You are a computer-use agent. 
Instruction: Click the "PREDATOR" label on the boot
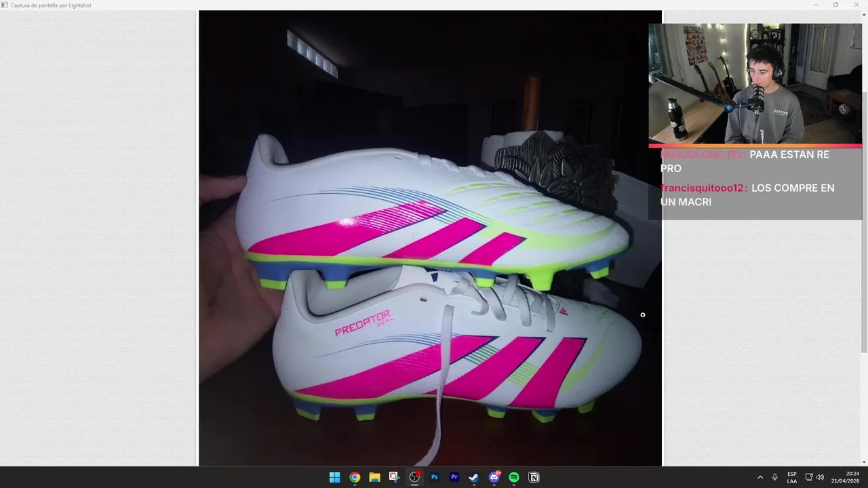coord(362,323)
